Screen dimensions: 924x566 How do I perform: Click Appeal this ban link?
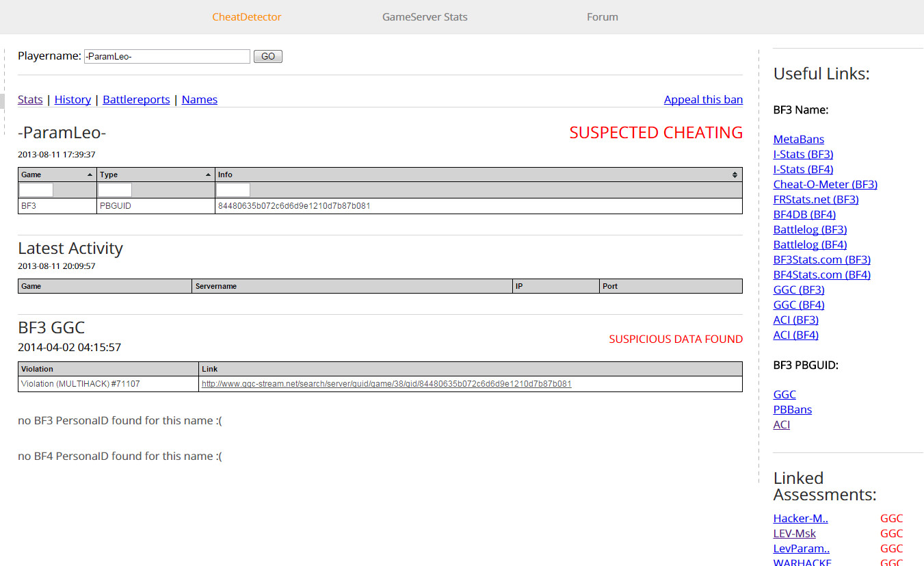(x=703, y=99)
